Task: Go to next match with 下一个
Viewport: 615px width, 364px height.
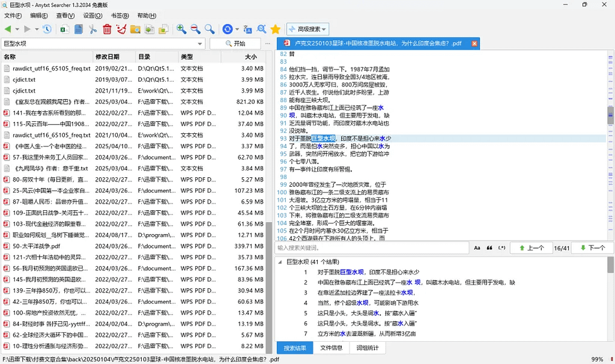Action: pos(592,247)
